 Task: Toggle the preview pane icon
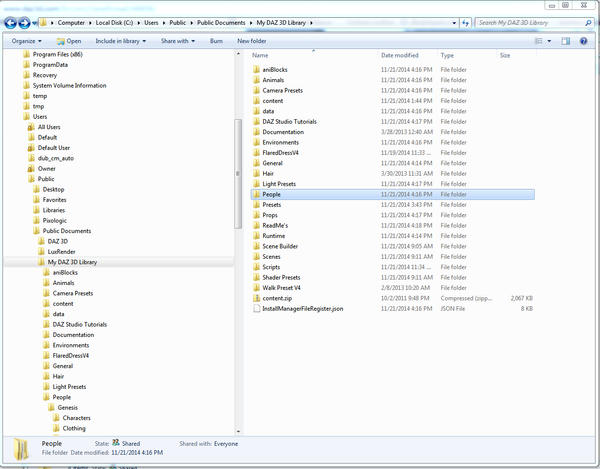(x=566, y=41)
